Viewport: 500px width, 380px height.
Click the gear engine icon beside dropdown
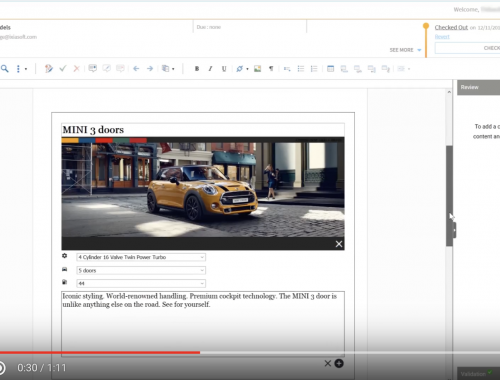click(x=65, y=256)
